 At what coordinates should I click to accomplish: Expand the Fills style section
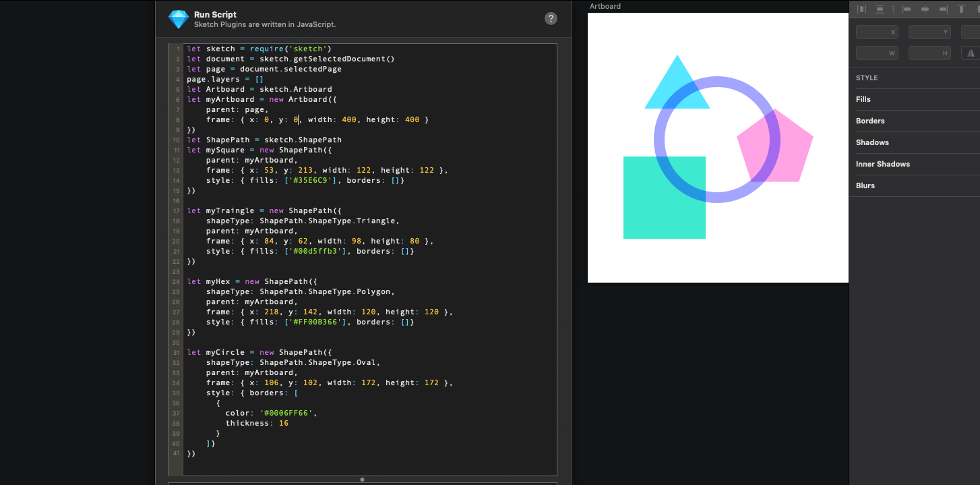pyautogui.click(x=864, y=99)
